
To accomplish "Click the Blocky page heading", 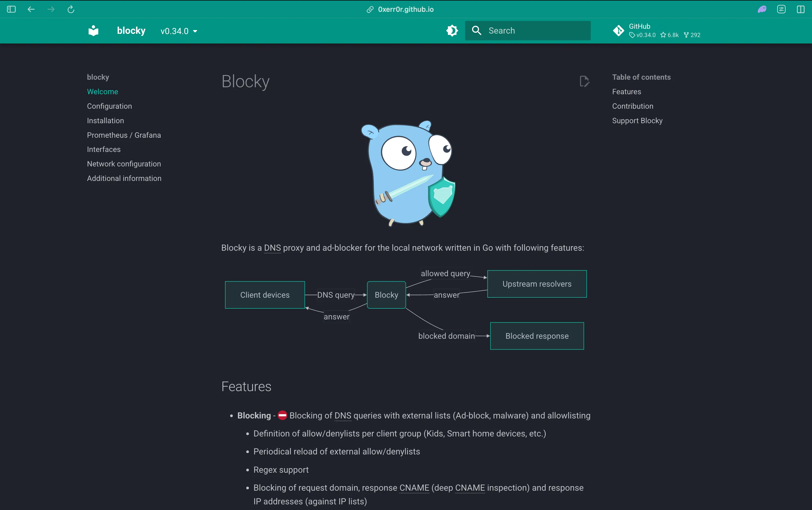I will click(x=245, y=81).
